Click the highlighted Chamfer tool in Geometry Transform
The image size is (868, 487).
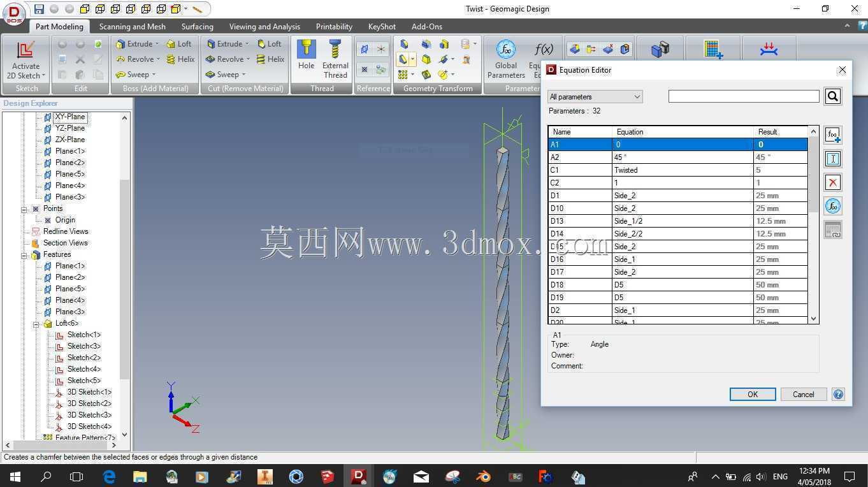coord(403,59)
